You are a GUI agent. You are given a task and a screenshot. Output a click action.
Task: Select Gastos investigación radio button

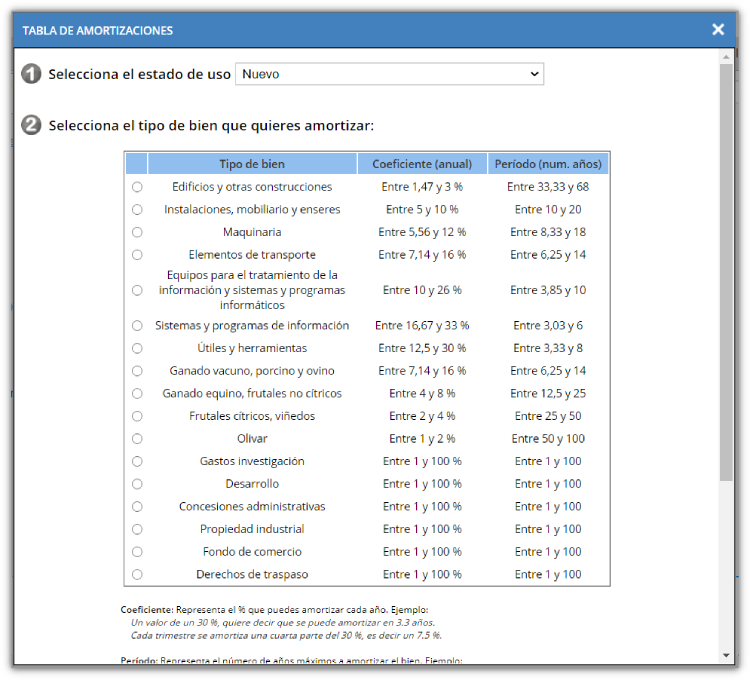[x=137, y=461]
